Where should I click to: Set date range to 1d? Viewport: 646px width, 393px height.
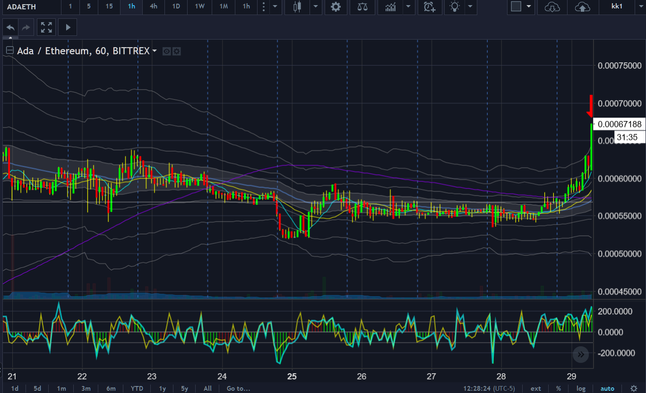click(x=14, y=388)
